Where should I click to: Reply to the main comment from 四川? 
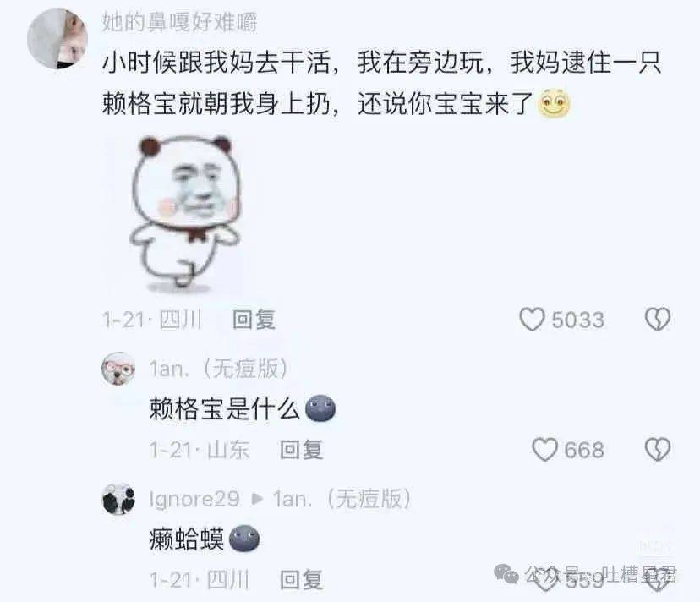[x=254, y=320]
